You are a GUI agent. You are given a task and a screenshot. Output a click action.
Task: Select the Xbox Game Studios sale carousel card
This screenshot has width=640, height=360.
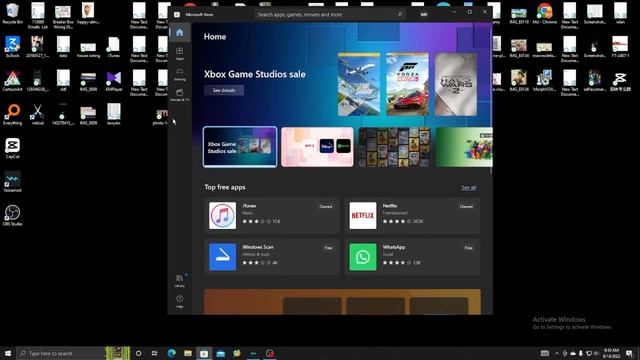point(240,147)
